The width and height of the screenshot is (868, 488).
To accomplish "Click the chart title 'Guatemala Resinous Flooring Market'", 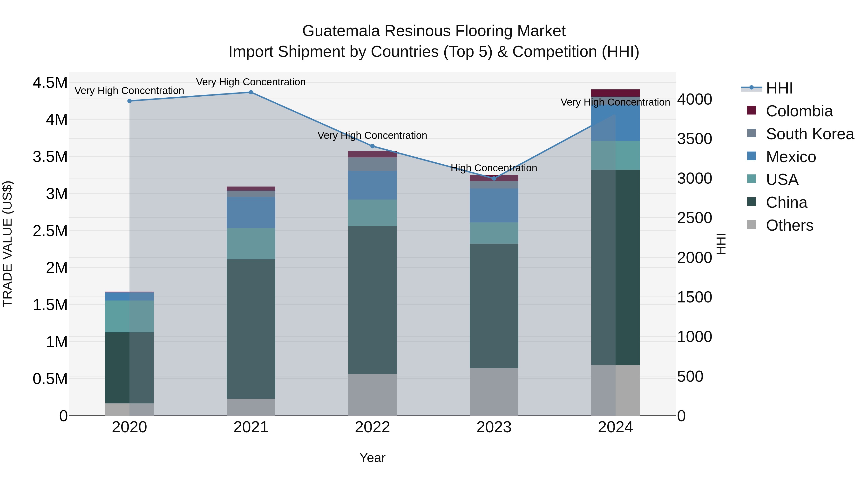I will (x=434, y=31).
